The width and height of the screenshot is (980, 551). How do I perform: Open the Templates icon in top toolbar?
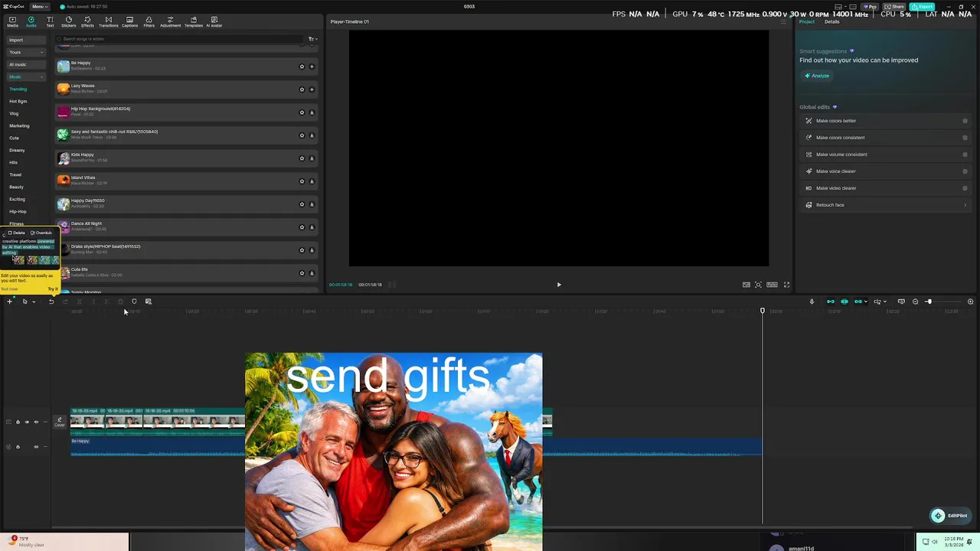(x=193, y=21)
